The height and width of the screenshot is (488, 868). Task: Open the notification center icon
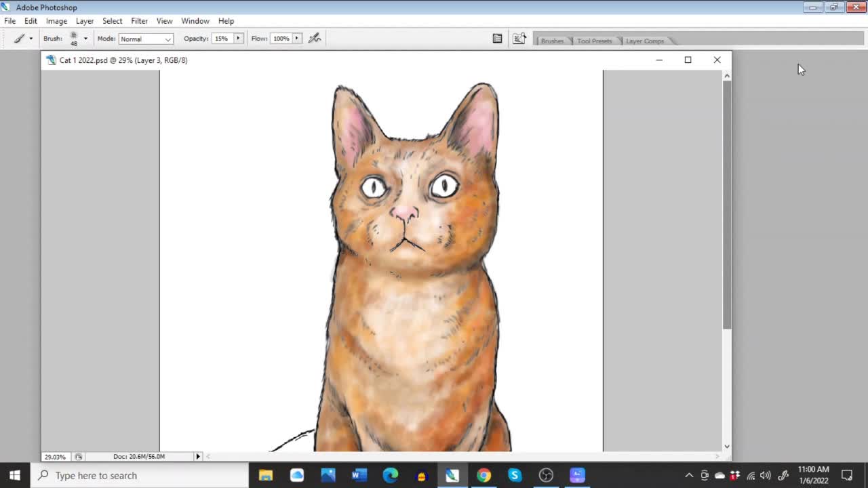point(847,475)
